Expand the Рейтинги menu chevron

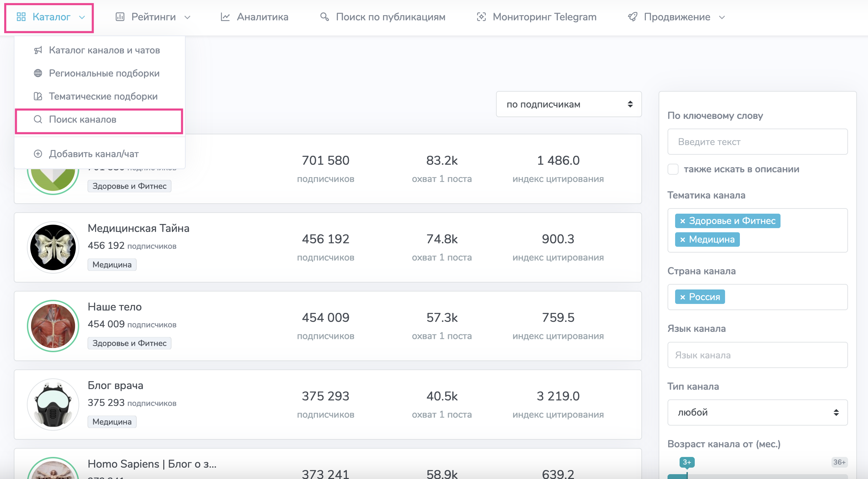[x=187, y=17]
